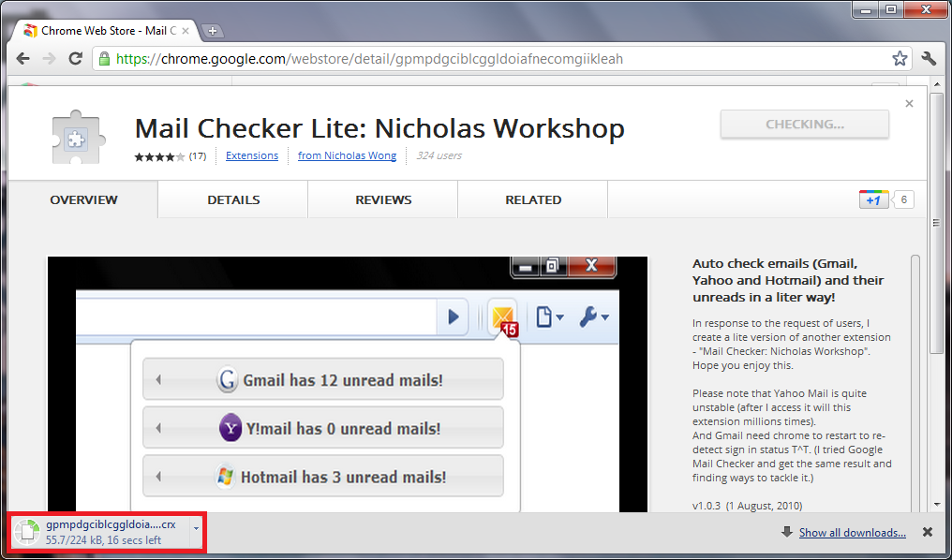Click the downloading crx file item

pyautogui.click(x=107, y=532)
